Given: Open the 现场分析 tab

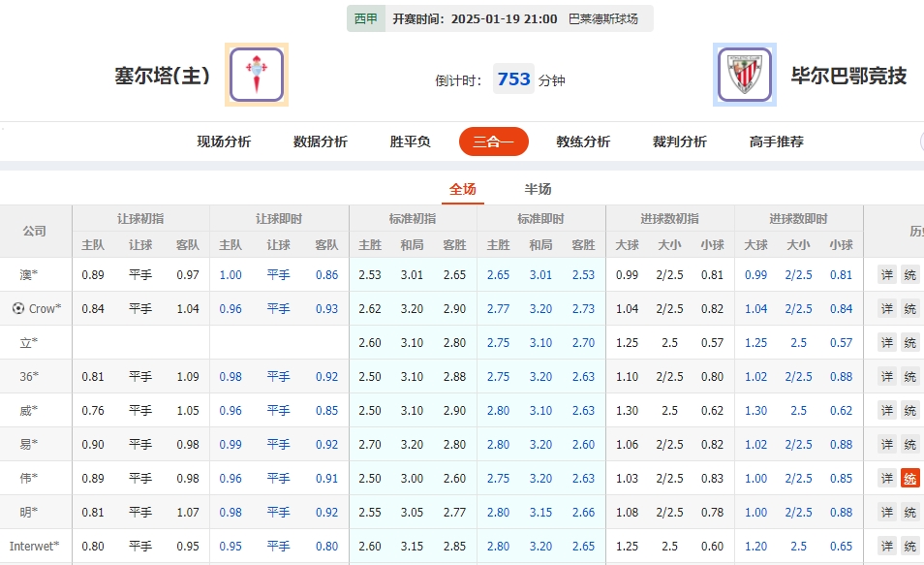Looking at the screenshot, I should 224,141.
